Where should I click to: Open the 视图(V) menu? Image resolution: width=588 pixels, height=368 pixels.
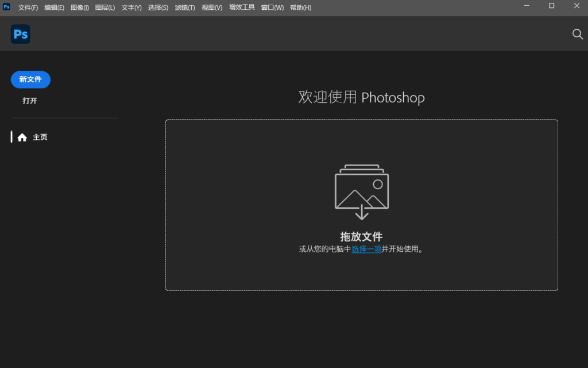point(212,7)
